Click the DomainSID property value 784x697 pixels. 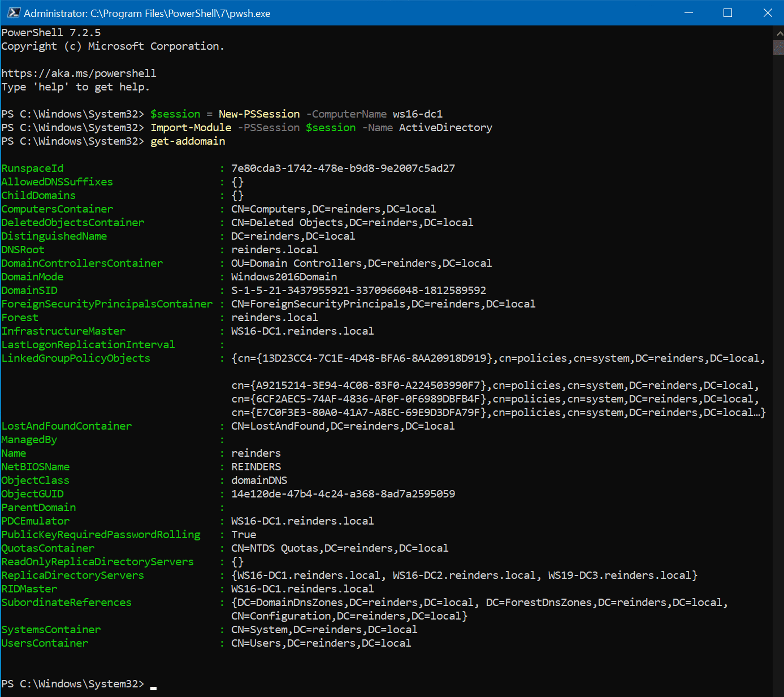358,290
